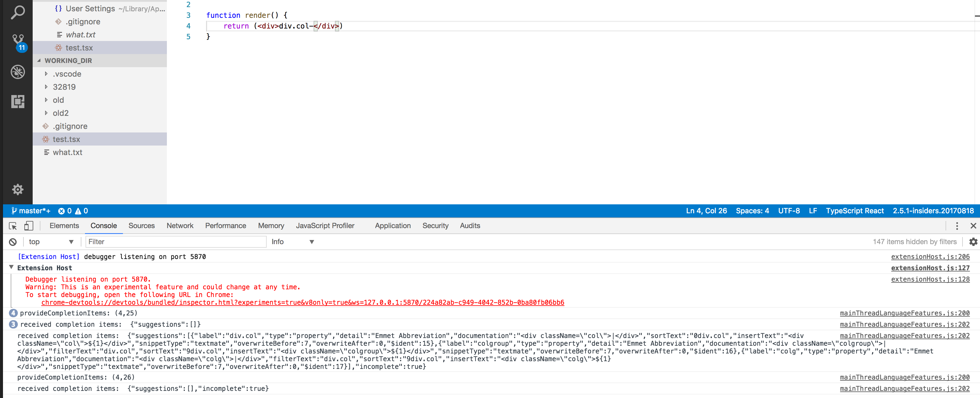The image size is (980, 398).
Task: Open the Info log level dropdown
Action: point(293,241)
